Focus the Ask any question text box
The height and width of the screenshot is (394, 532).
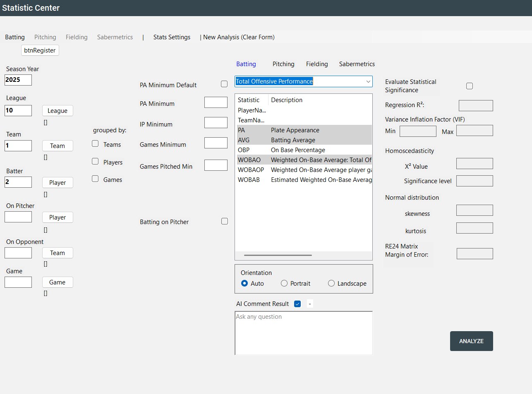coord(303,333)
